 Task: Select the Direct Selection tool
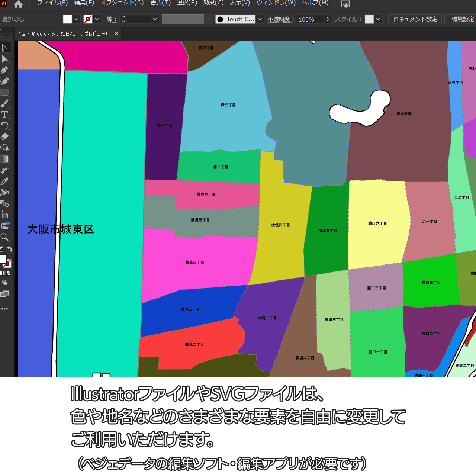click(5, 59)
